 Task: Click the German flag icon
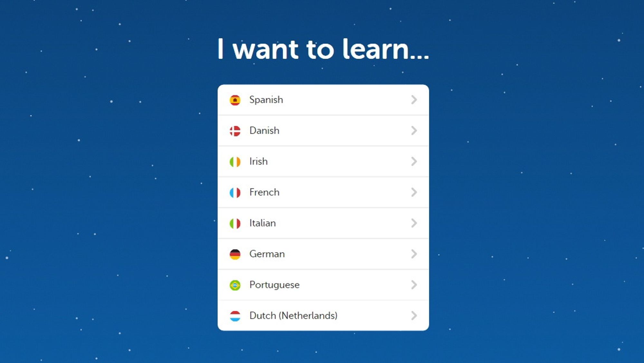click(x=234, y=253)
